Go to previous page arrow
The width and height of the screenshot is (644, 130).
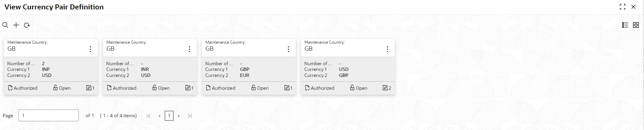coord(159,116)
